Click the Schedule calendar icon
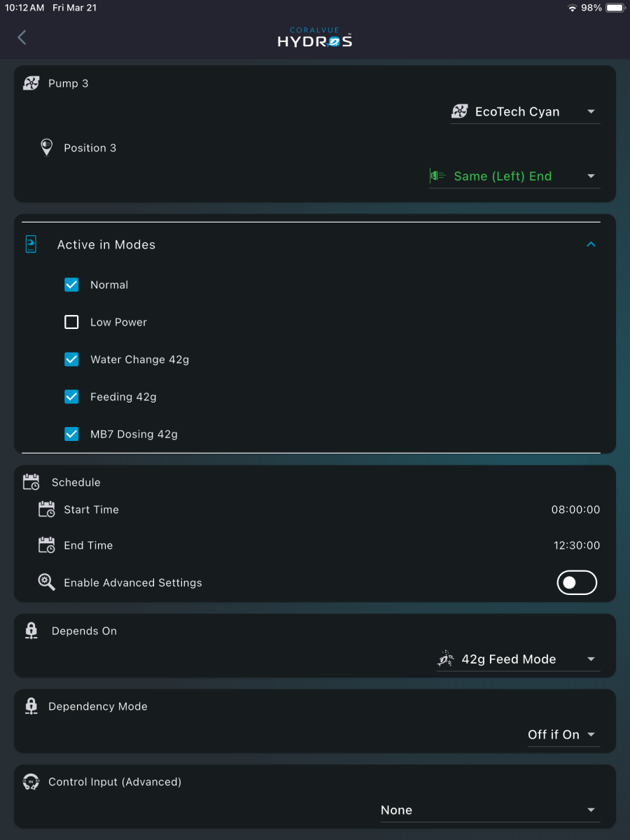The image size is (630, 840). (x=31, y=482)
